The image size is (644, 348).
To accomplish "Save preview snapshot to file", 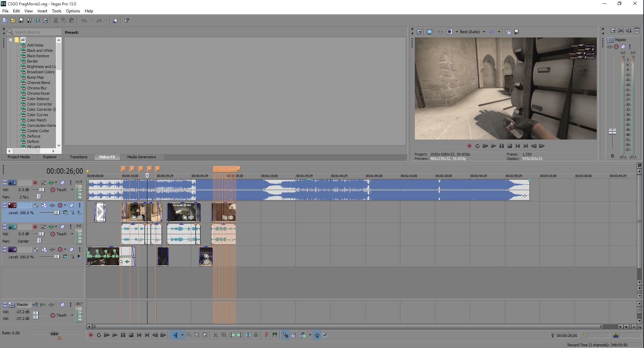I will [516, 32].
